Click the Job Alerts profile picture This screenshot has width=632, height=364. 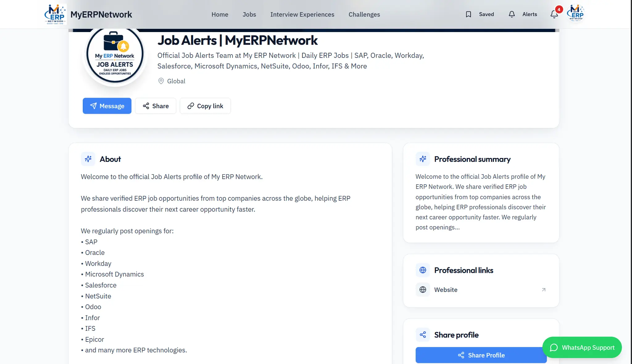click(x=115, y=55)
